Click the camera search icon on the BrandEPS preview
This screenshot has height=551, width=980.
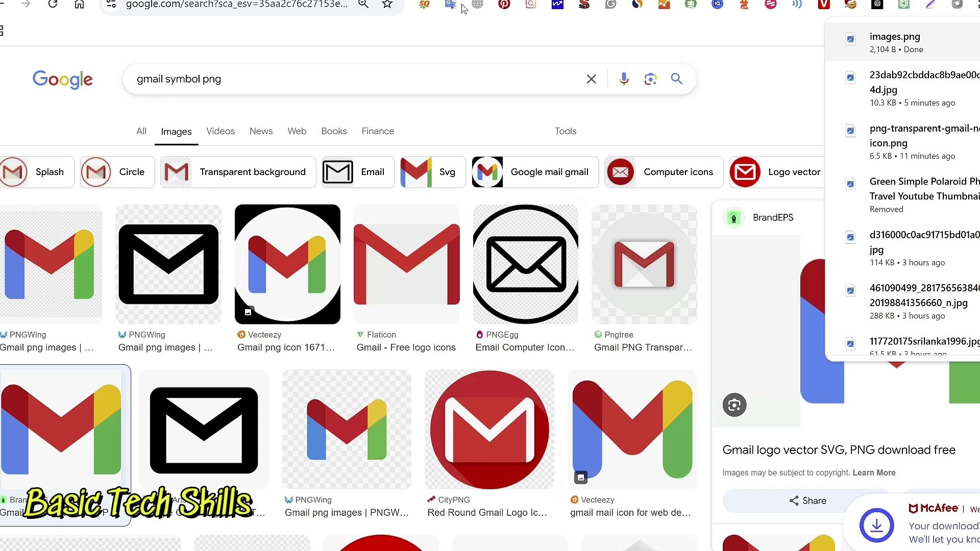[x=734, y=405]
